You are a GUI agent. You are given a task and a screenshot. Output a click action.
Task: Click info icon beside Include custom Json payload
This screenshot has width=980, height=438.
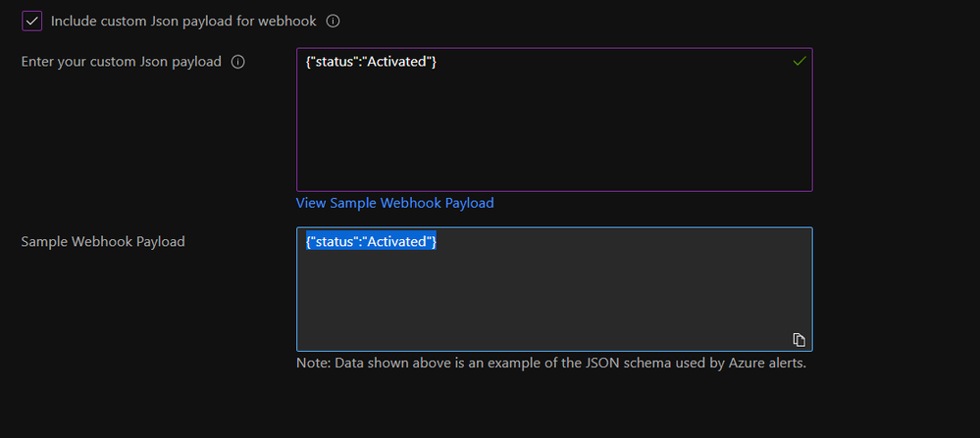[334, 21]
